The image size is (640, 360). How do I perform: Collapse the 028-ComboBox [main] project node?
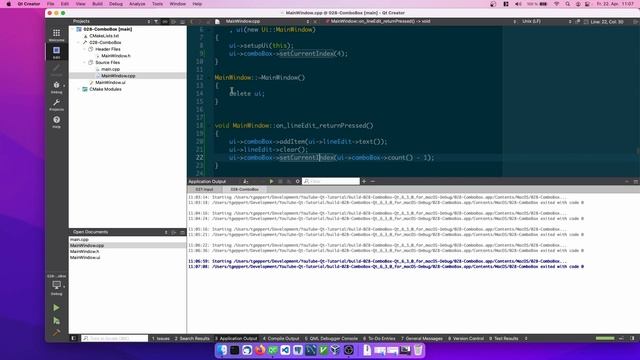click(73, 29)
